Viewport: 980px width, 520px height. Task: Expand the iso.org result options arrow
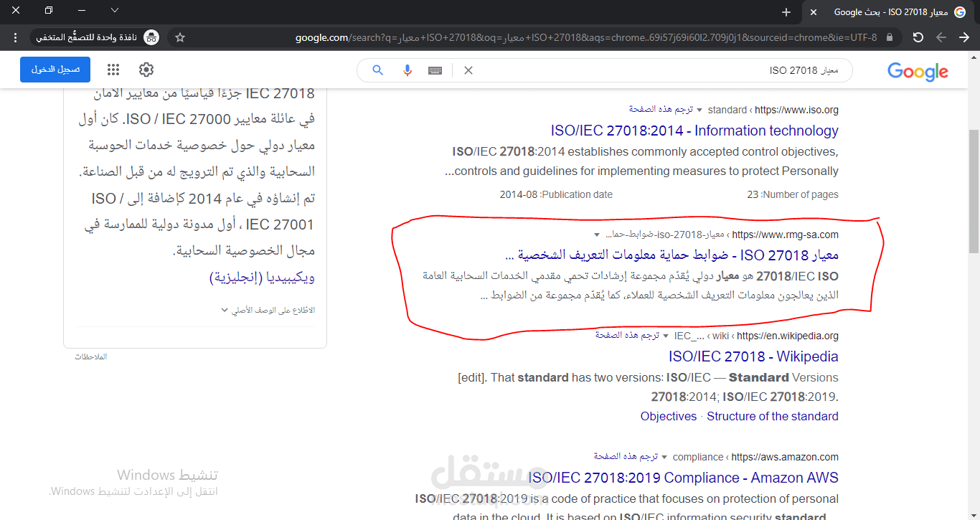pos(699,110)
